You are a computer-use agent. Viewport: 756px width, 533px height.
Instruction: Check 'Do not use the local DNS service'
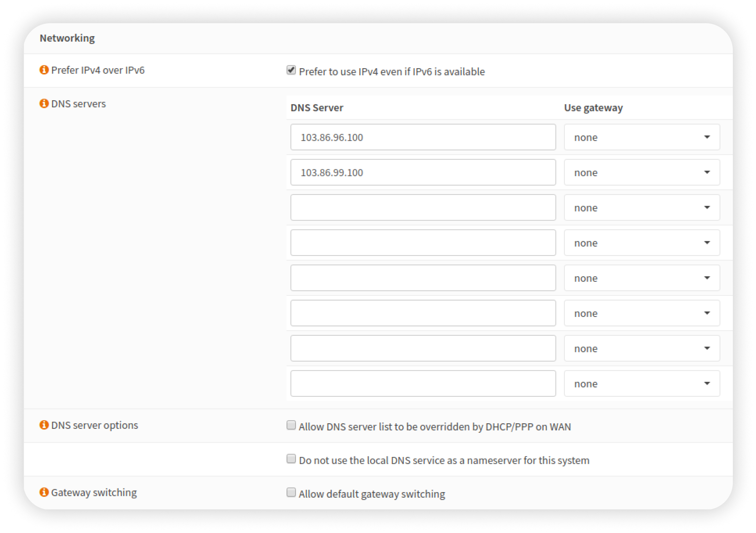[x=291, y=459]
